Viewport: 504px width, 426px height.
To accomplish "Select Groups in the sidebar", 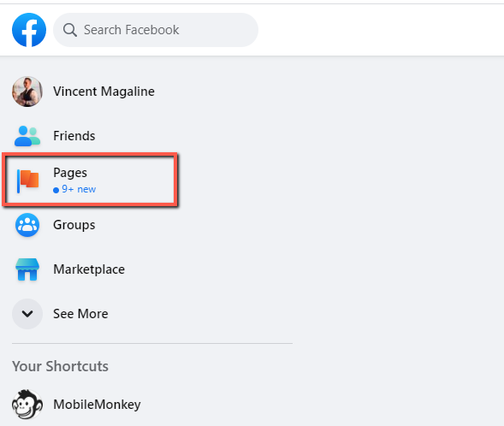I will [74, 225].
